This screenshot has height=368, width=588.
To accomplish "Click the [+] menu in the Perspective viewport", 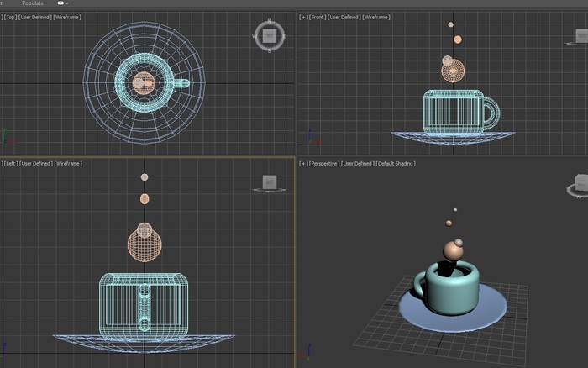I will tap(302, 163).
